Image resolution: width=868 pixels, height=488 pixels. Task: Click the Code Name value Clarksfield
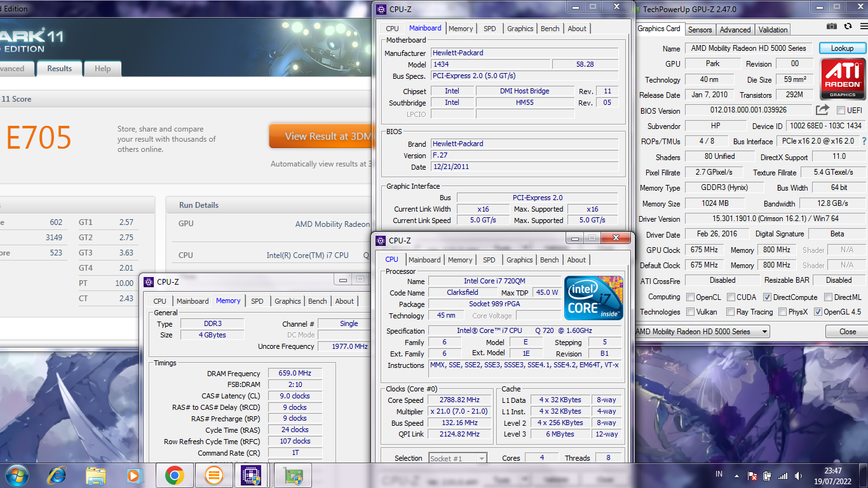tap(462, 292)
